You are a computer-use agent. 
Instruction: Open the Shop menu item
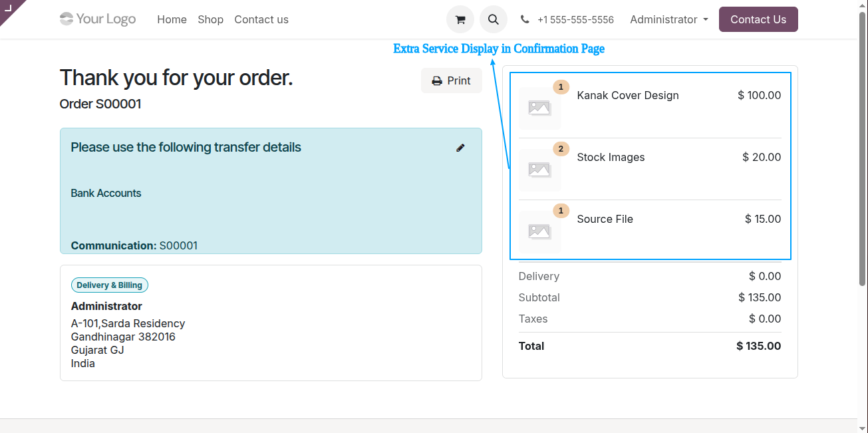point(210,19)
